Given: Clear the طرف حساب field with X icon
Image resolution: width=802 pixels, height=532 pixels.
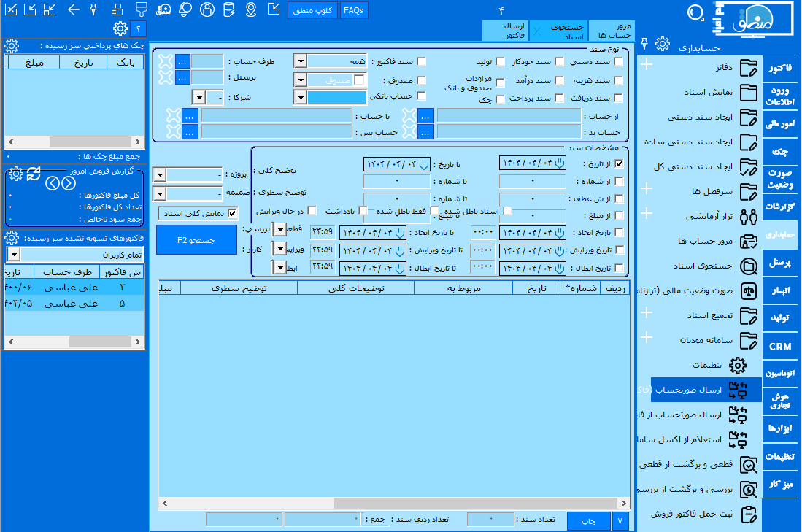Looking at the screenshot, I should 166,62.
